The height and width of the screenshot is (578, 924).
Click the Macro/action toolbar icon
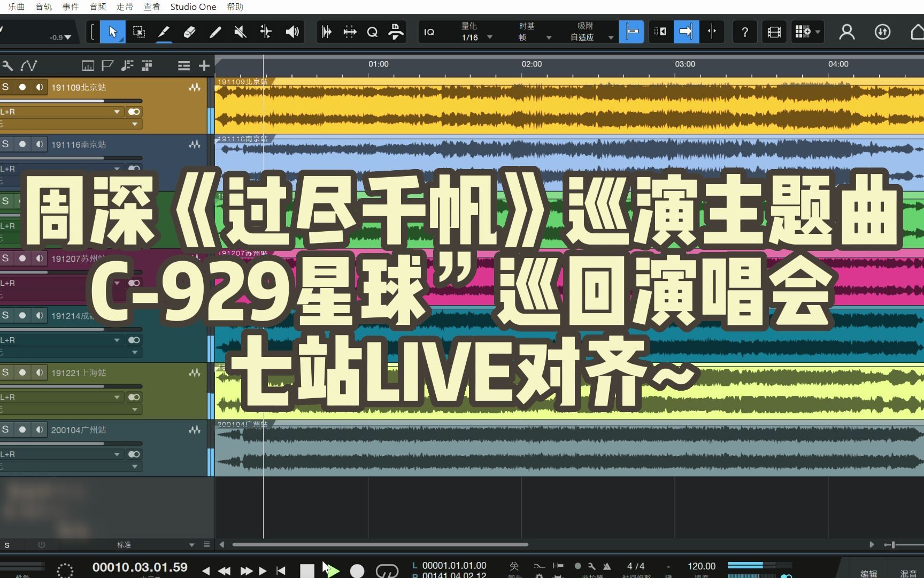pyautogui.click(x=396, y=32)
